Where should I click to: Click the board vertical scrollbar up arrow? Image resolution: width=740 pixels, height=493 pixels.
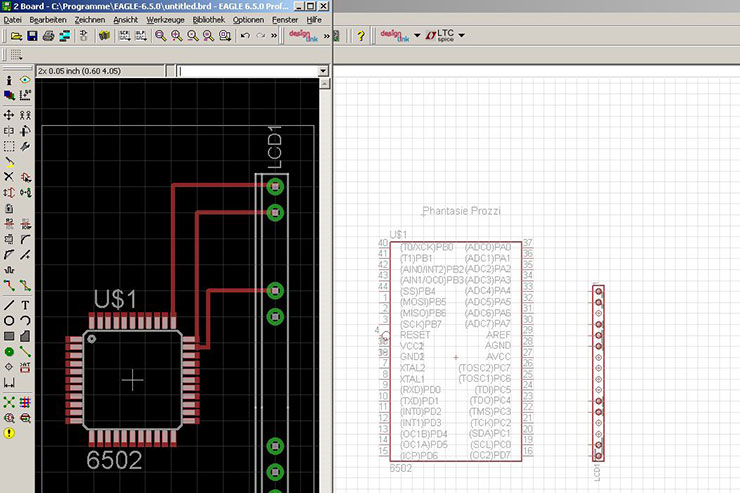(325, 84)
